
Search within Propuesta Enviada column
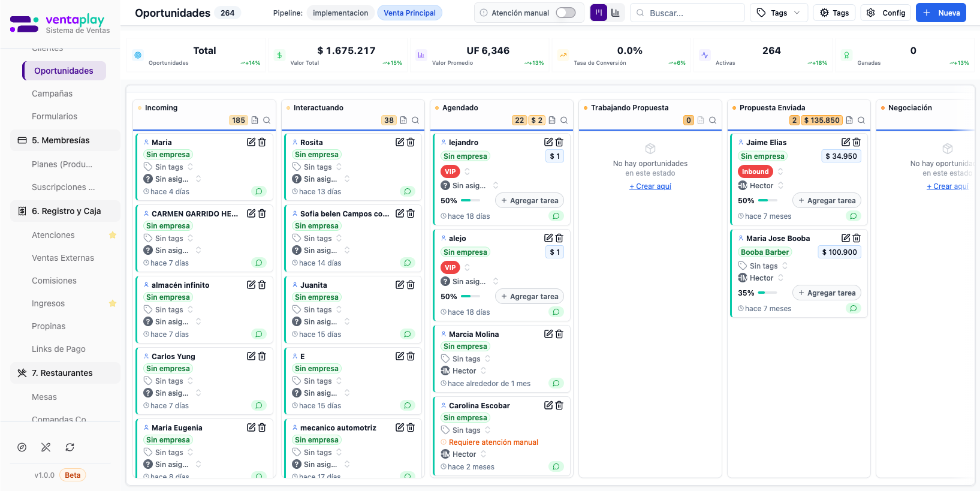pyautogui.click(x=861, y=121)
